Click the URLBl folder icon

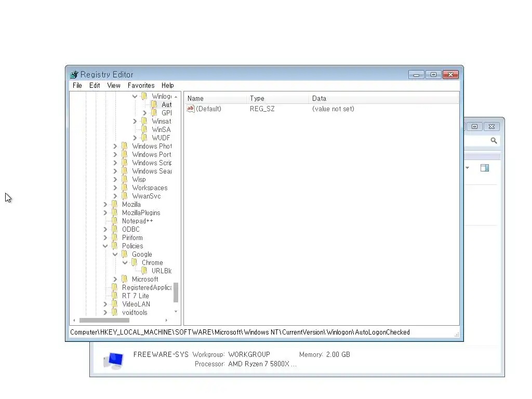coord(144,270)
